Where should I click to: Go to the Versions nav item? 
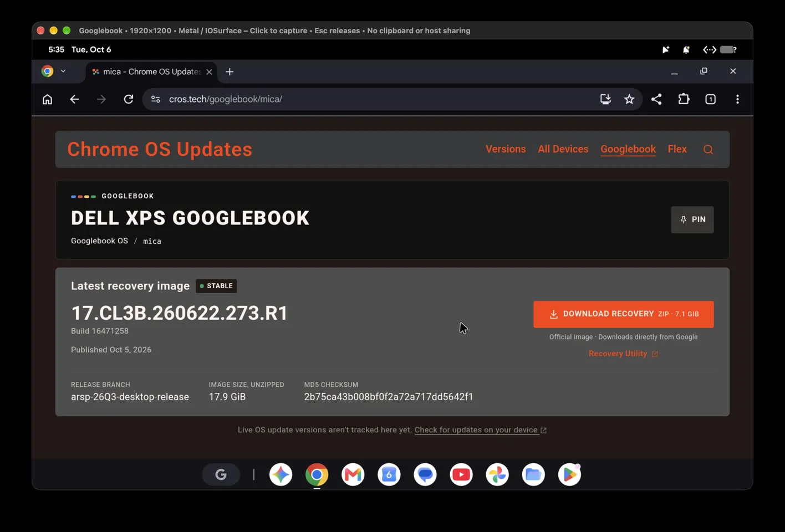[506, 149]
